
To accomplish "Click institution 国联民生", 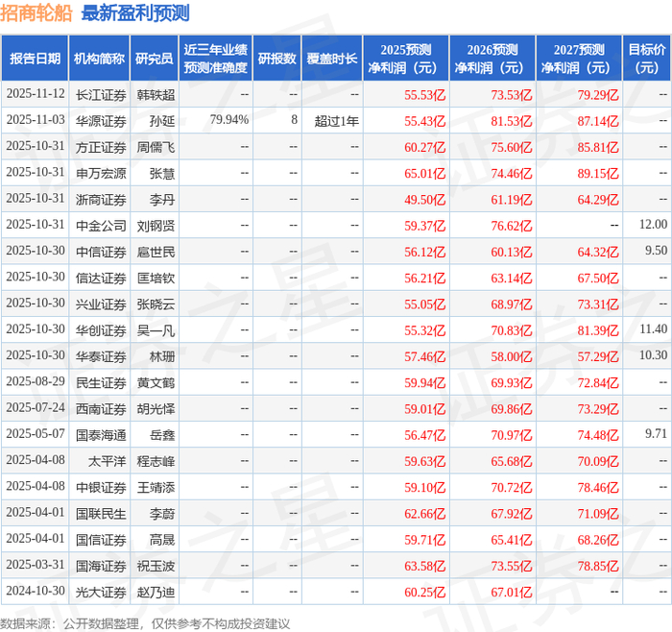I will 101,513.
